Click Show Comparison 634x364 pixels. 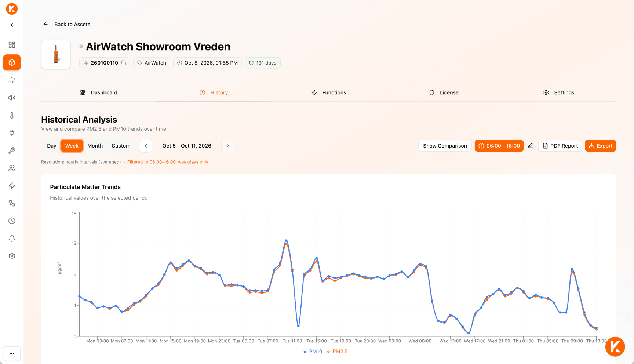445,146
